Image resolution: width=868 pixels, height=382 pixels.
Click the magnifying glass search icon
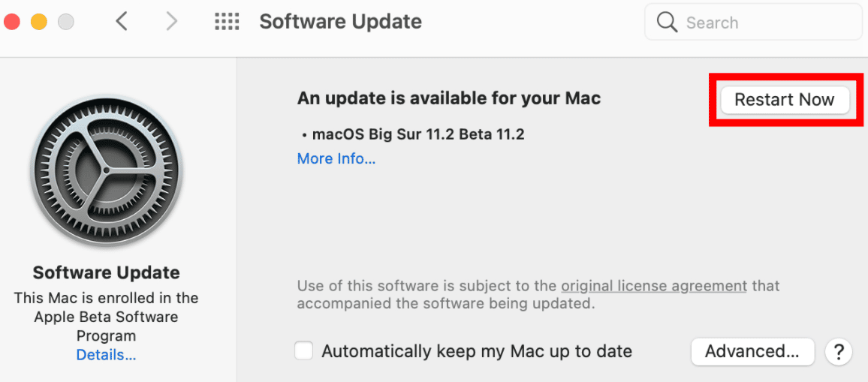click(x=667, y=23)
